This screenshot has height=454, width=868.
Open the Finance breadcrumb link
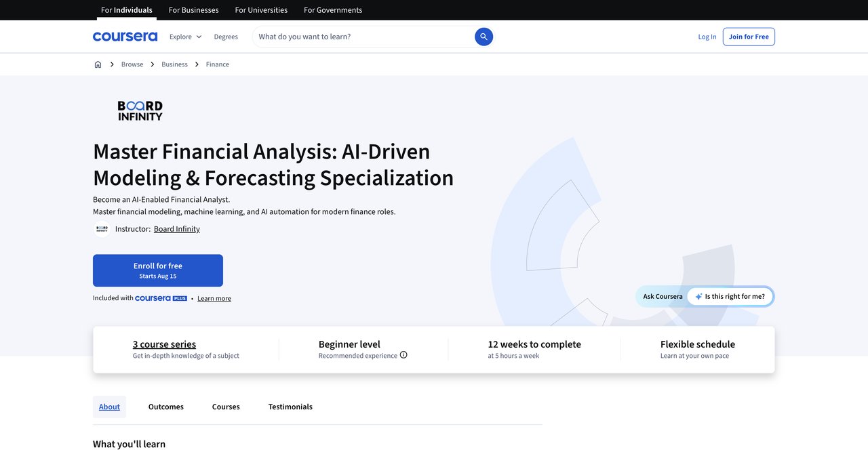tap(218, 64)
